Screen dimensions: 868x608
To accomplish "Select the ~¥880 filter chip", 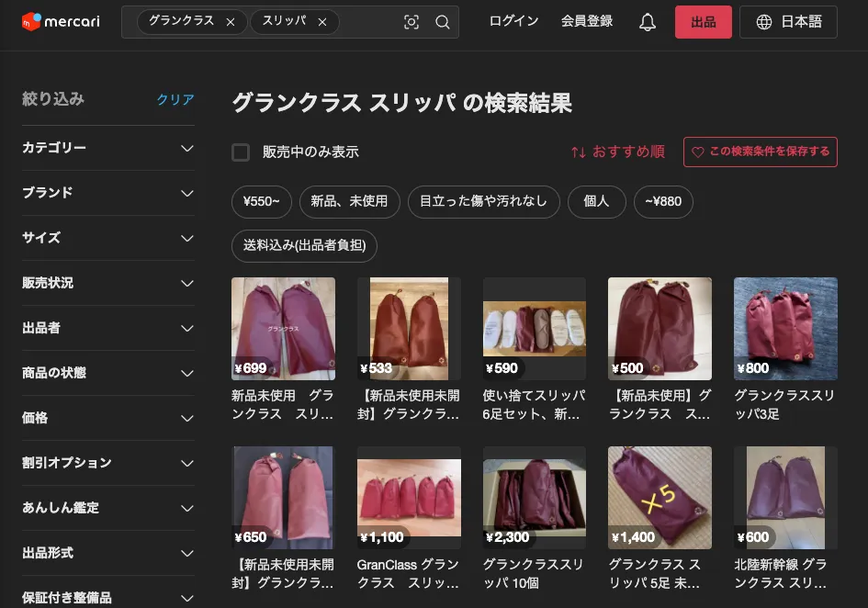I will [x=663, y=201].
